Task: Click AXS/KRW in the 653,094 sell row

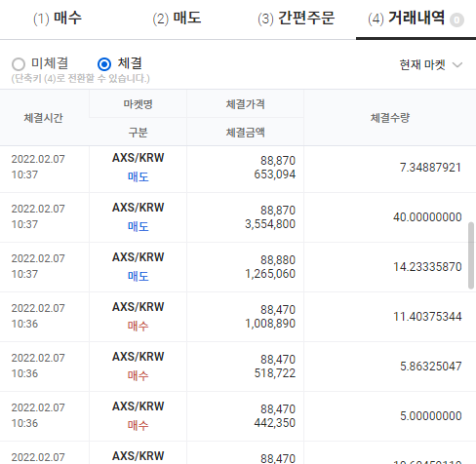Action: pyautogui.click(x=139, y=158)
